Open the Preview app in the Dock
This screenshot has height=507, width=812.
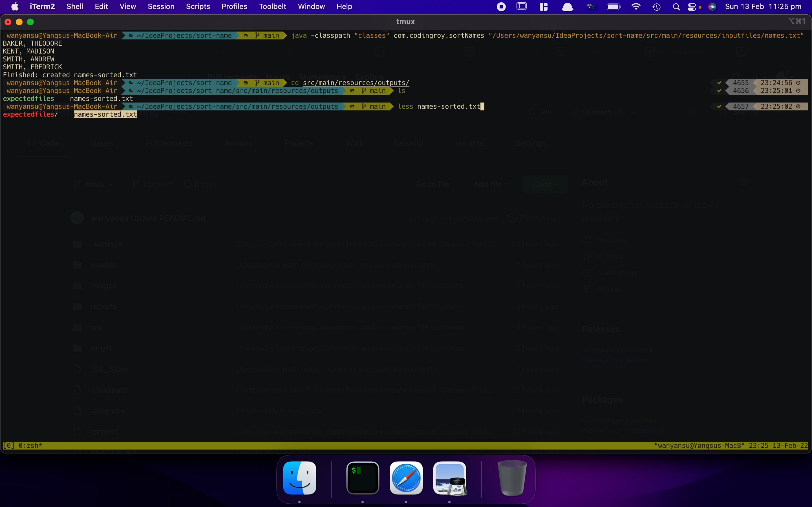click(450, 478)
